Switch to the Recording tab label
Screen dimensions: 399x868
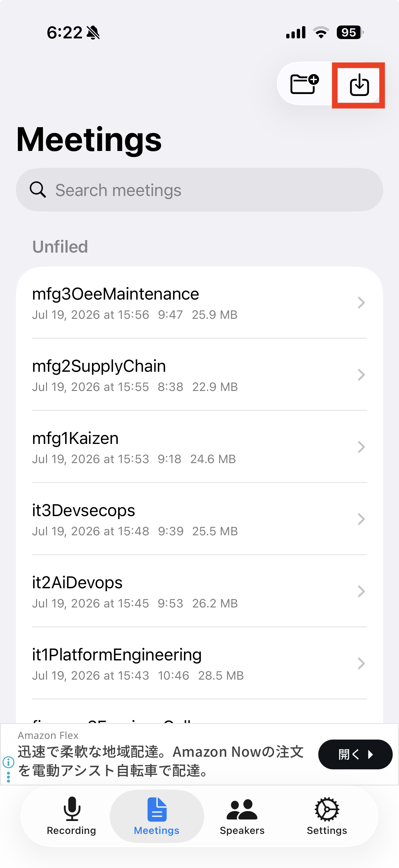71,830
